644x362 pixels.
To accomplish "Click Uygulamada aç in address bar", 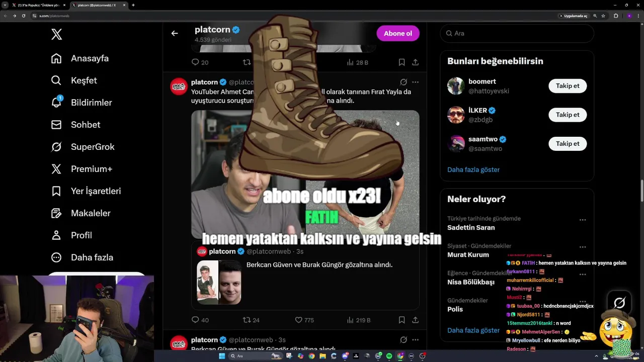I will coord(573,16).
